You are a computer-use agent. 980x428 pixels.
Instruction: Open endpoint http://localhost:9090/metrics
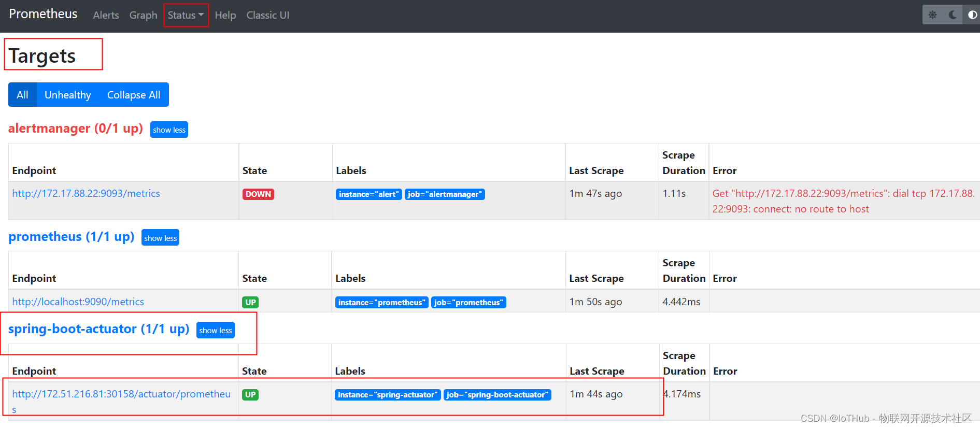coord(78,302)
